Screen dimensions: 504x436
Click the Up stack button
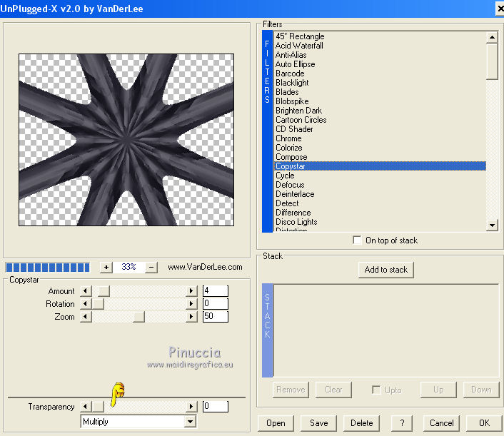pos(438,390)
